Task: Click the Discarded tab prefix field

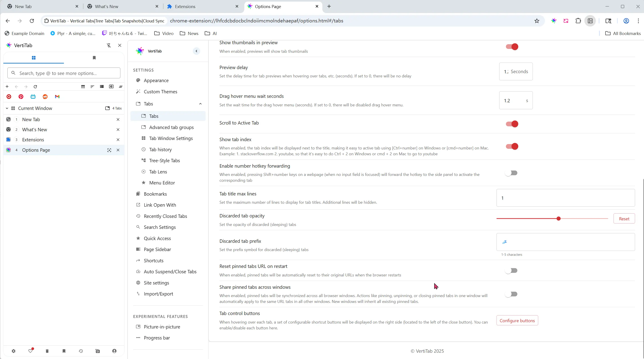Action: [566, 242]
